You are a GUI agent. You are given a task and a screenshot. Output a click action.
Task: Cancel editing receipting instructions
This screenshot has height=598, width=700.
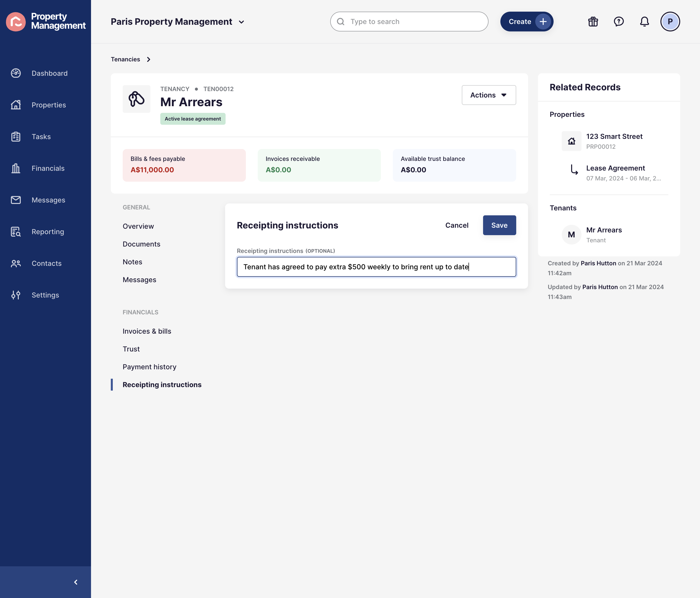point(457,225)
